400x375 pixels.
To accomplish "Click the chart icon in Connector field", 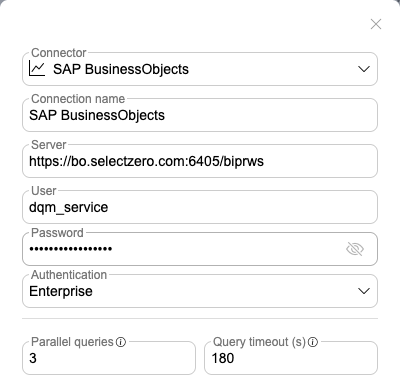I will [37, 69].
